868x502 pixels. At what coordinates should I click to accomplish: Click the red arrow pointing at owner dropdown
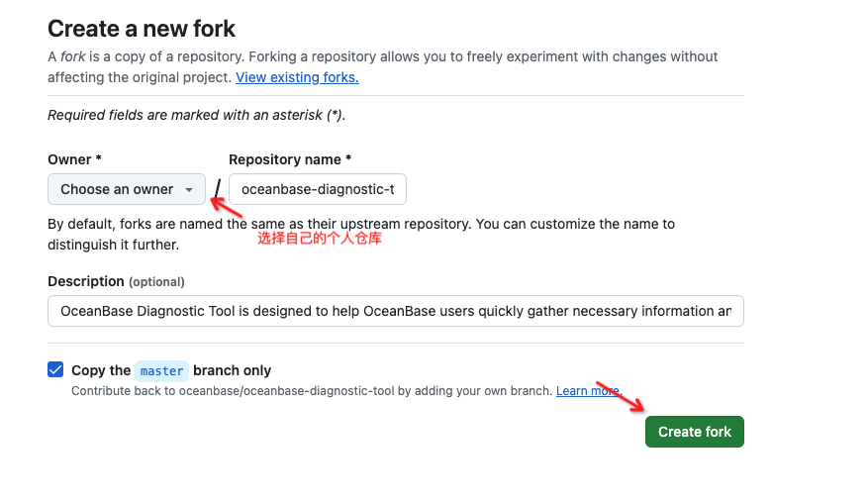[229, 207]
